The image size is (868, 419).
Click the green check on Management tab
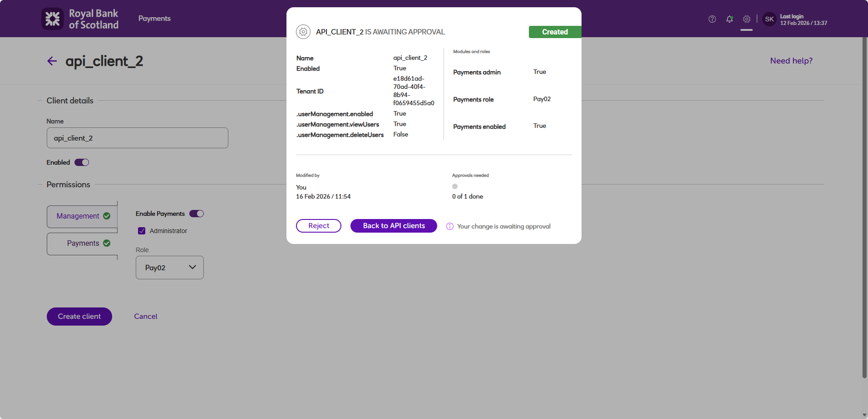pyautogui.click(x=107, y=216)
